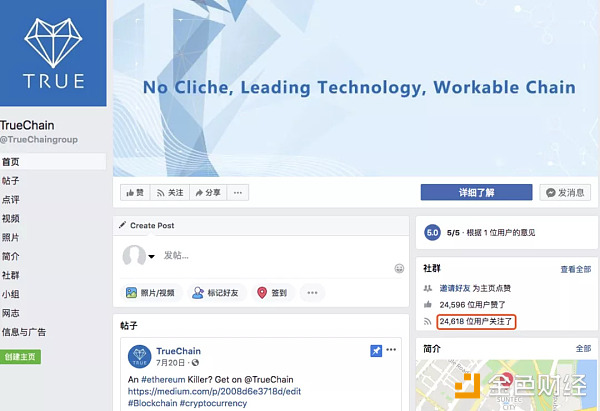Open TrueChain post author link
This screenshot has width=600, height=411.
coord(178,351)
